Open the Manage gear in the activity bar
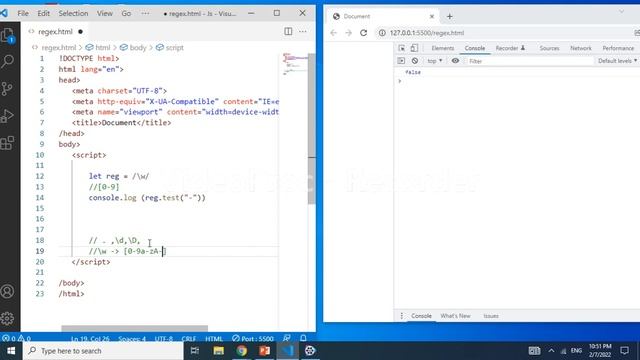This screenshot has width=640, height=360. coord(7,318)
